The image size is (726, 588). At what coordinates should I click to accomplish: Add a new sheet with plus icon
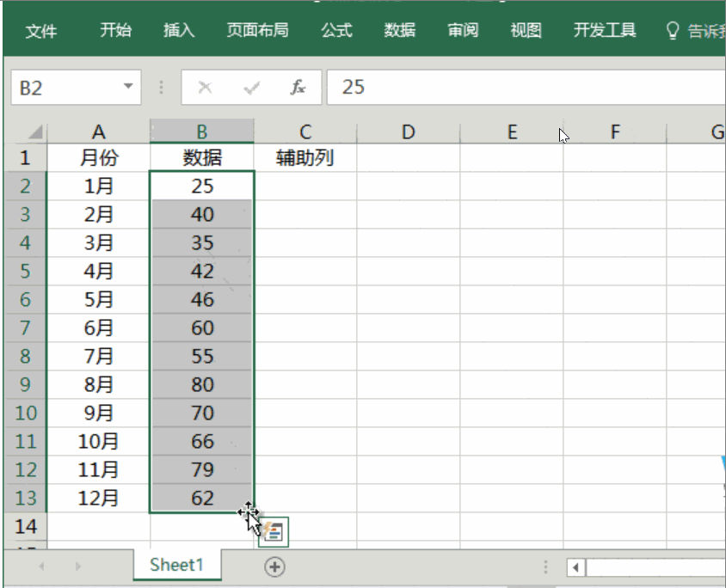[274, 567]
